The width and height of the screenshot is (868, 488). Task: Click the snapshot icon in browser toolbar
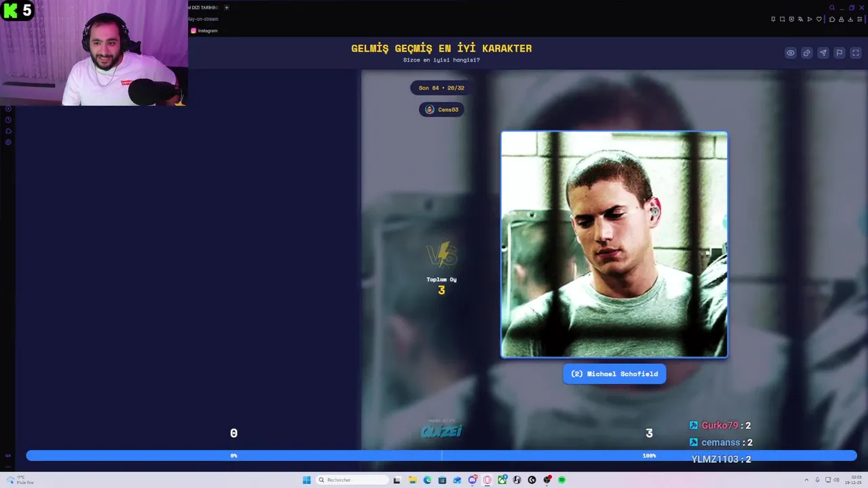[x=782, y=19]
